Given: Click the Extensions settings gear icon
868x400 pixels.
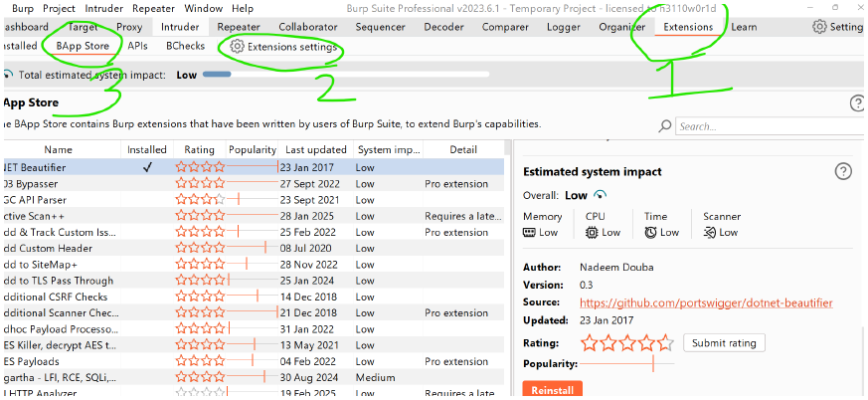Looking at the screenshot, I should click(x=237, y=47).
